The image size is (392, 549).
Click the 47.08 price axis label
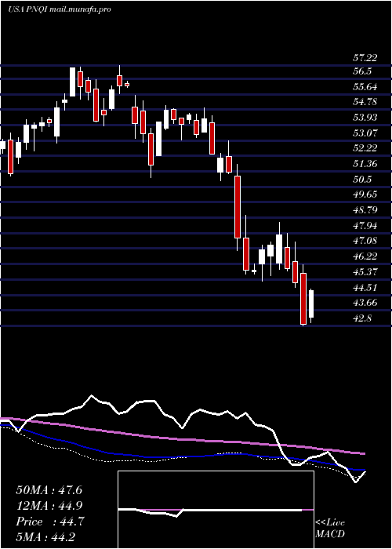coord(365,240)
